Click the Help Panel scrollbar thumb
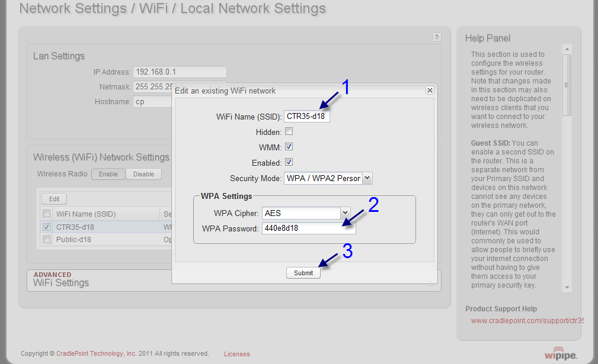 (x=567, y=85)
